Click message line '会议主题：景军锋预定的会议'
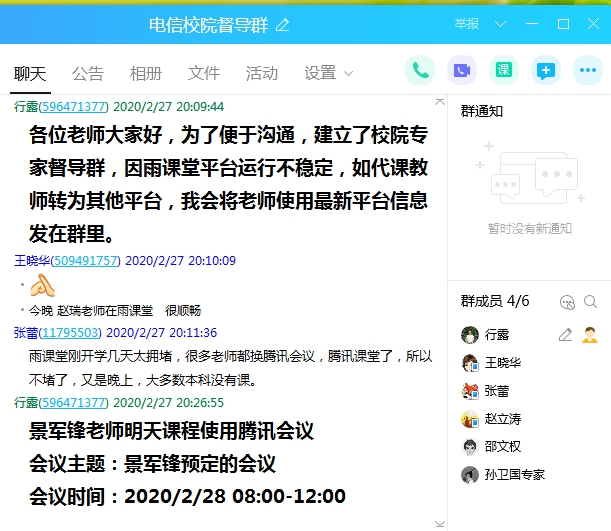The width and height of the screenshot is (611, 531). click(x=152, y=464)
